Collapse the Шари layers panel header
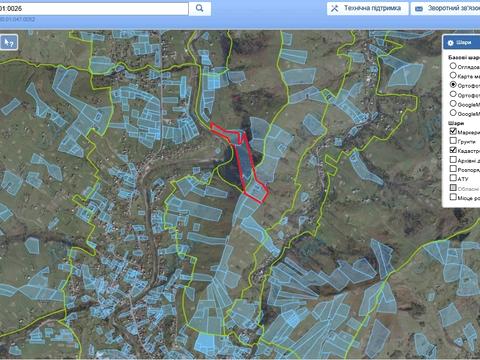Screen dimensions: 480x360 click(x=461, y=43)
